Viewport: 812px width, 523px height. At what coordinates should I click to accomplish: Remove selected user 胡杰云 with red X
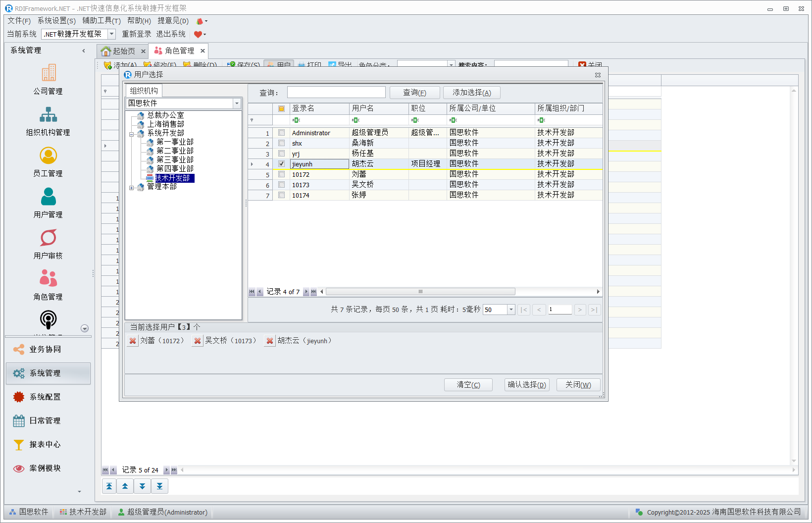point(270,341)
